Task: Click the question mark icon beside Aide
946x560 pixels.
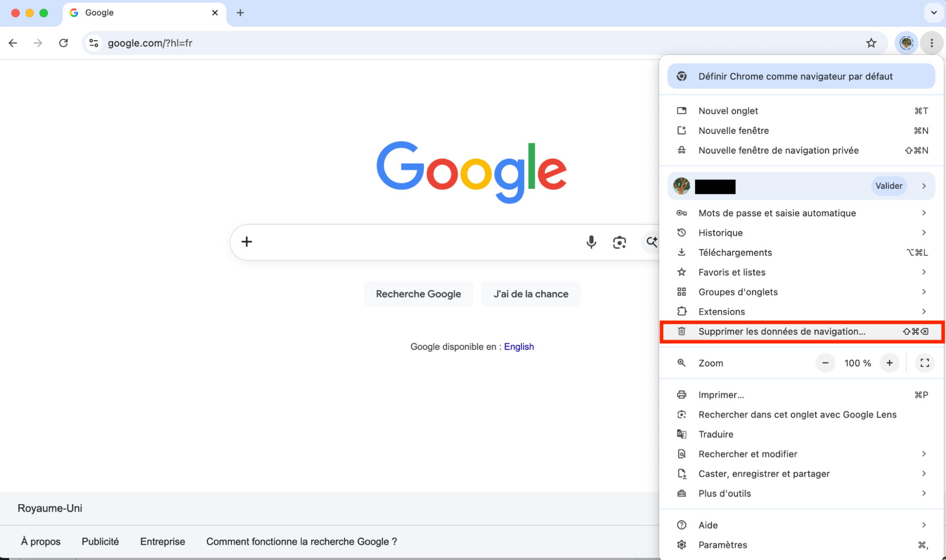Action: pyautogui.click(x=681, y=525)
